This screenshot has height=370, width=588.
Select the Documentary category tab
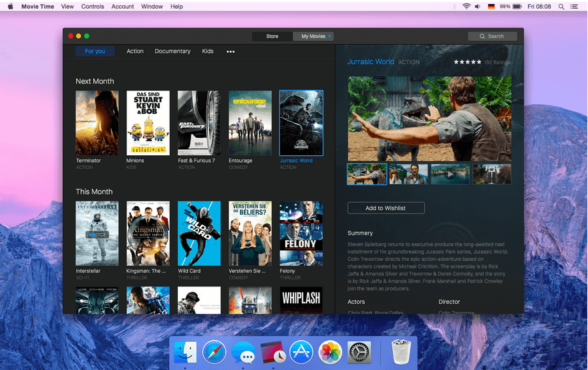pyautogui.click(x=172, y=51)
